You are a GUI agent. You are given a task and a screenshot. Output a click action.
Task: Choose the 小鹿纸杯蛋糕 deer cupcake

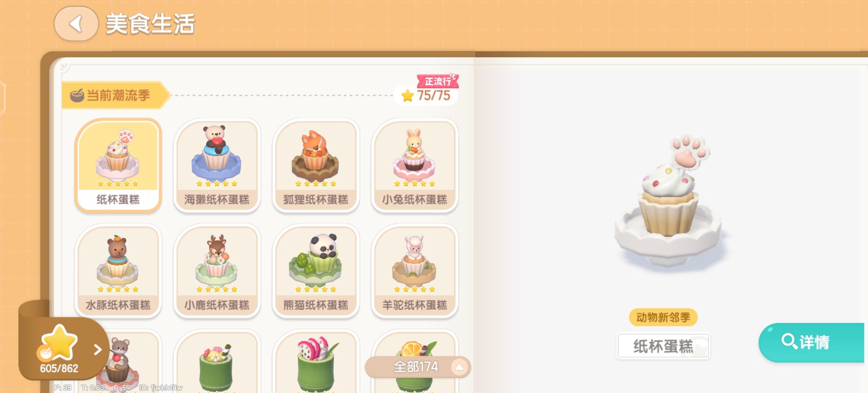pos(217,271)
